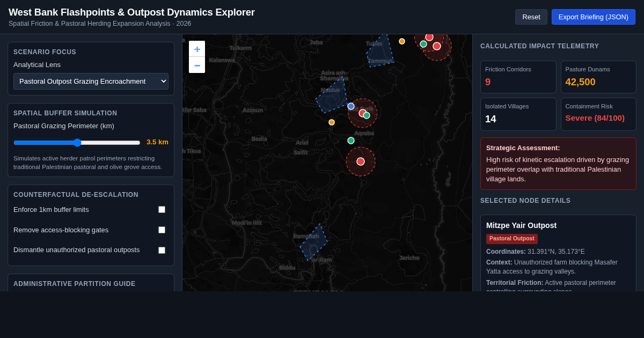Viewport: 644px width, 338px height.
Task: Check Dismantle unauthorized pastoral outposts
Action: [x=162, y=251]
